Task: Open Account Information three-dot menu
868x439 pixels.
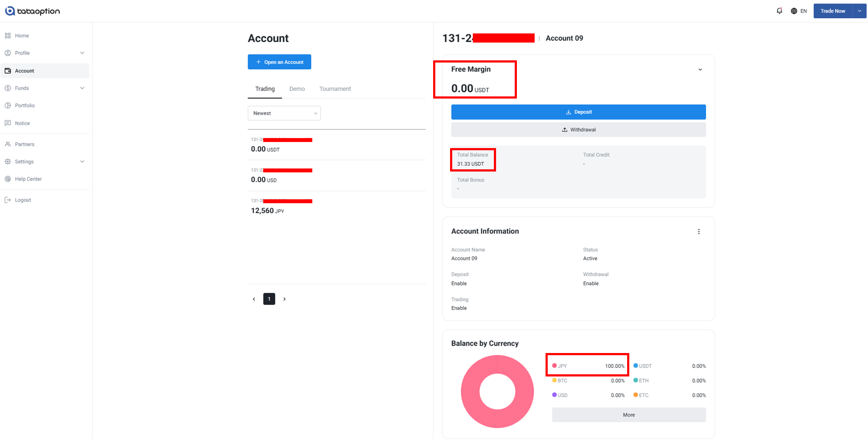Action: click(699, 231)
